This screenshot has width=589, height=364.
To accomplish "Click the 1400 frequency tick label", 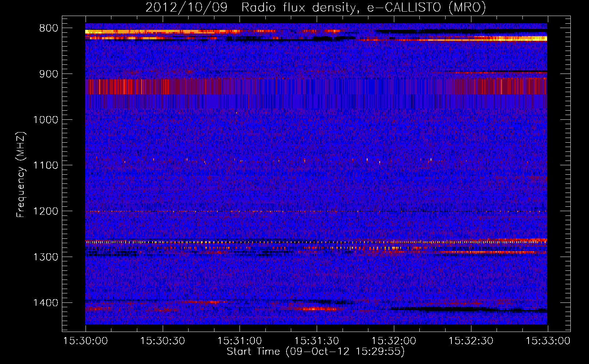I will 46,303.
